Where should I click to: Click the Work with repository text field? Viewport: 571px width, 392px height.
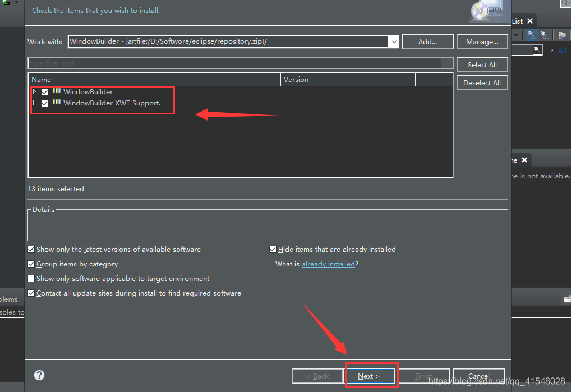(228, 41)
